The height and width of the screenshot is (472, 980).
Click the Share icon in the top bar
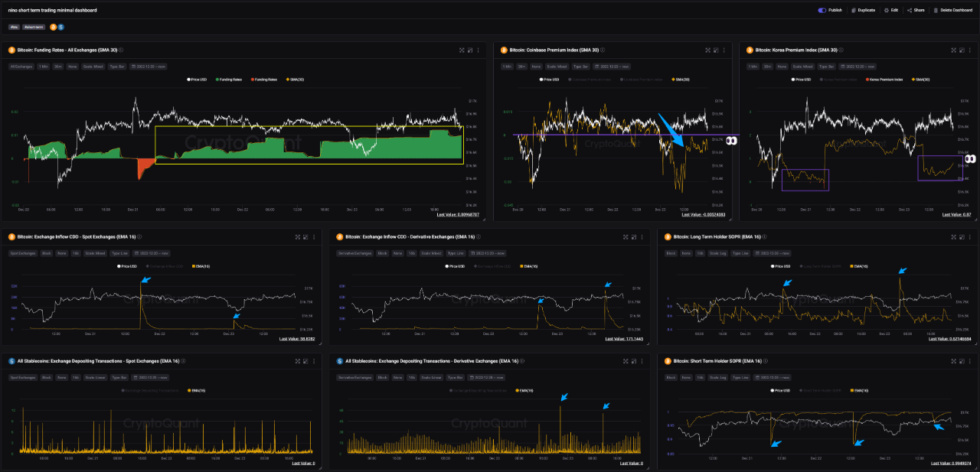point(909,10)
